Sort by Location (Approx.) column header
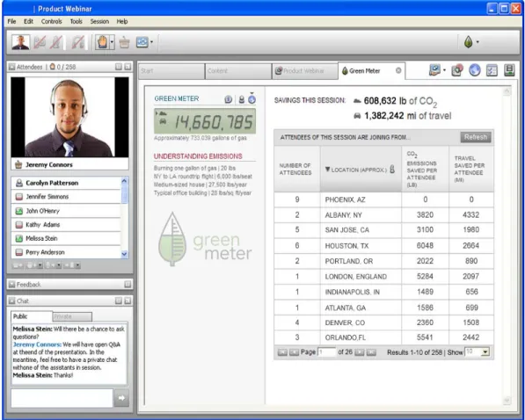Image resolution: width=525 pixels, height=420 pixels. pyautogui.click(x=361, y=170)
